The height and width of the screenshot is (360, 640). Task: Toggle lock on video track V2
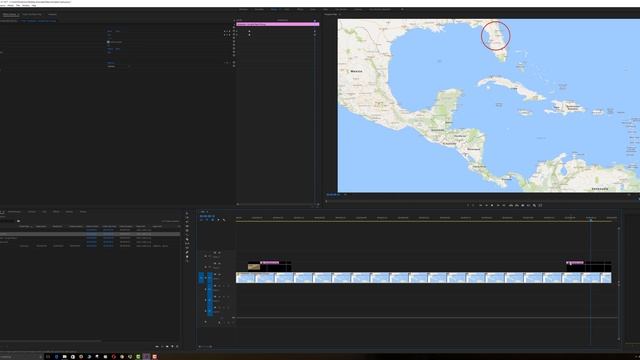click(205, 267)
